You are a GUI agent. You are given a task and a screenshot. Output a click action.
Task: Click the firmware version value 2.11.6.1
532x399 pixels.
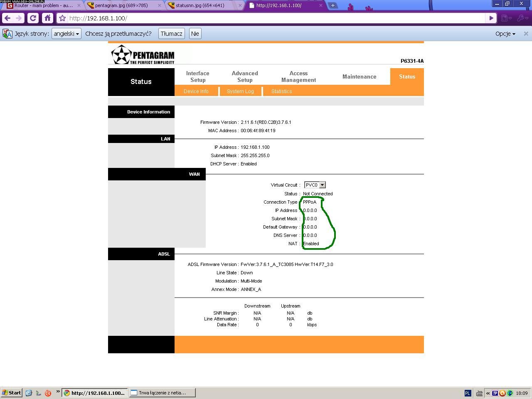[x=266, y=122]
